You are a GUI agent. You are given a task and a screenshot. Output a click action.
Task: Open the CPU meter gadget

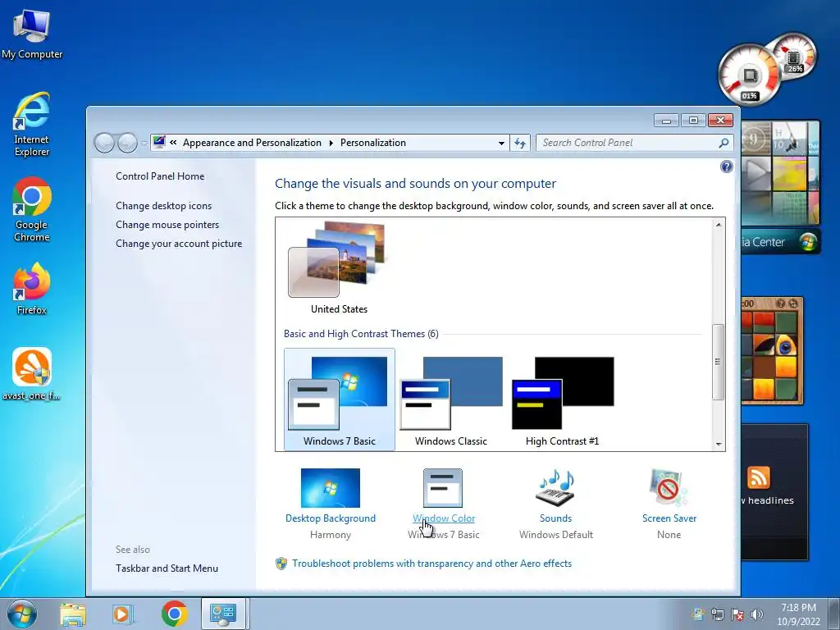(x=750, y=75)
